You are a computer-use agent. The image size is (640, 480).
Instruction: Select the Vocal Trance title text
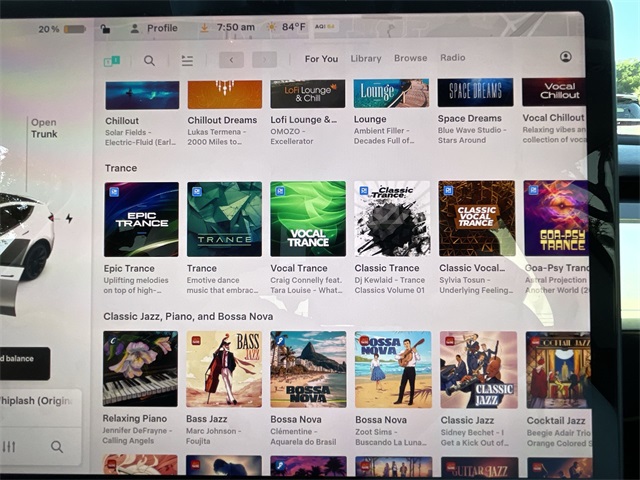coord(299,268)
